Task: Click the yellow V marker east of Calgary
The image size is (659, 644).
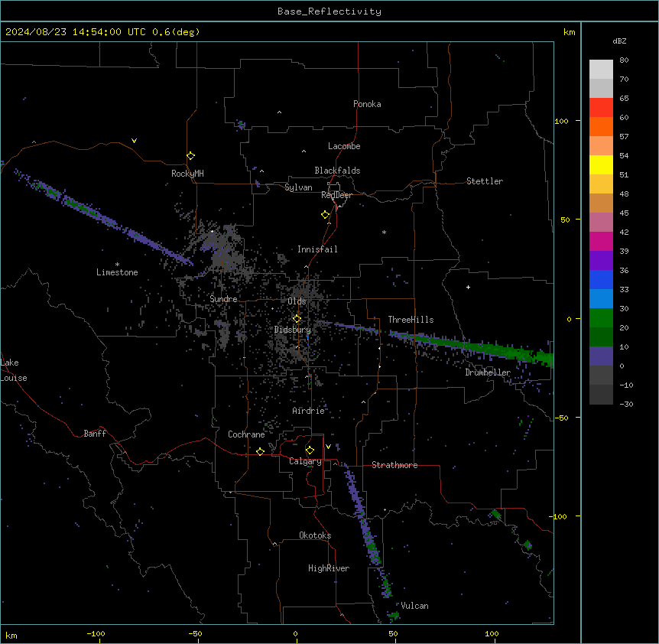Action: click(x=328, y=447)
